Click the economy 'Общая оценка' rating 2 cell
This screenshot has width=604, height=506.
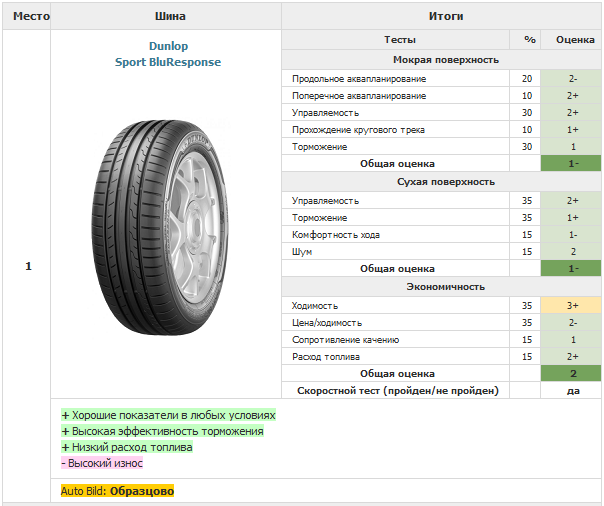click(571, 374)
